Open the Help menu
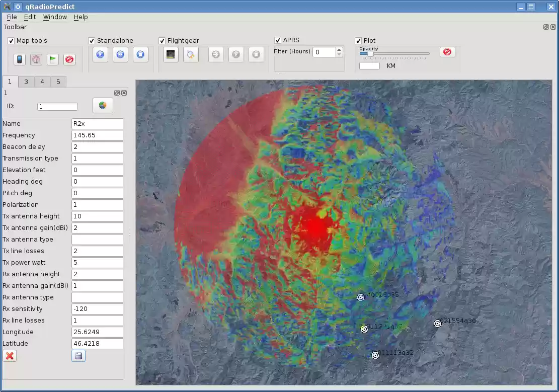Screen dimensions: 559x392 pos(81,17)
